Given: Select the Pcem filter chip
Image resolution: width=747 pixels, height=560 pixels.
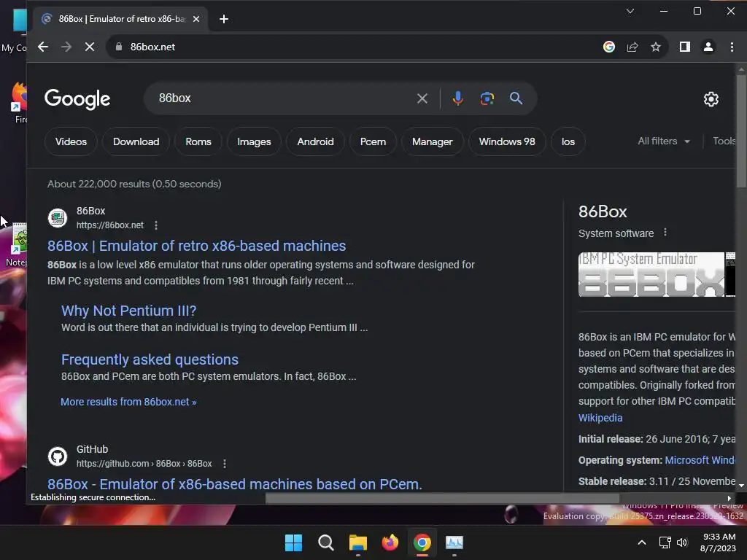Looking at the screenshot, I should pos(373,141).
